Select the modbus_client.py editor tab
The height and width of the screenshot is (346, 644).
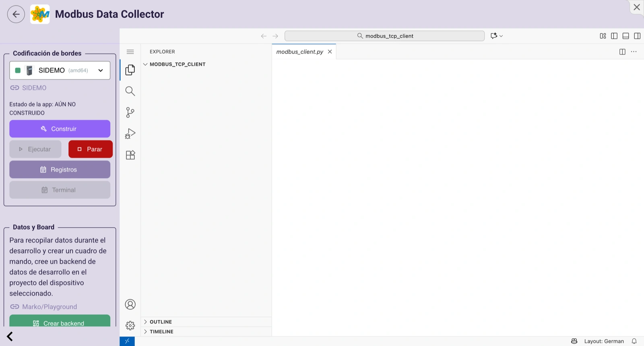click(304, 52)
